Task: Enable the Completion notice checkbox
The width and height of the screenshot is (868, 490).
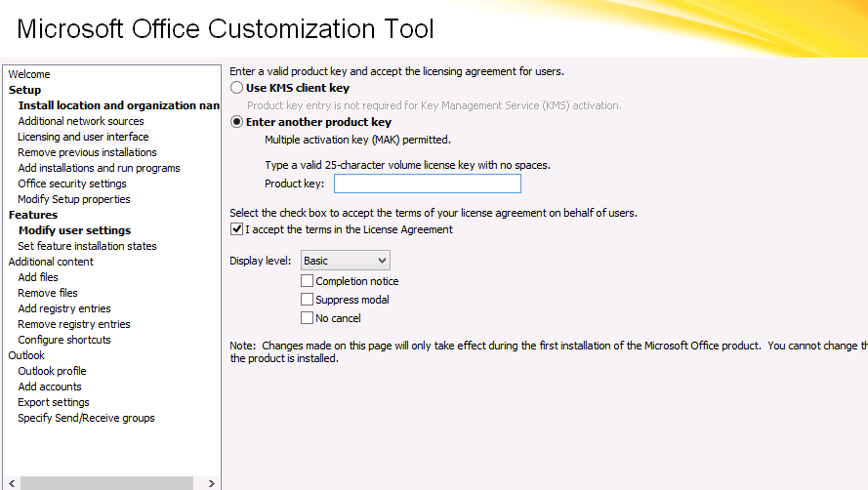Action: pyautogui.click(x=308, y=281)
